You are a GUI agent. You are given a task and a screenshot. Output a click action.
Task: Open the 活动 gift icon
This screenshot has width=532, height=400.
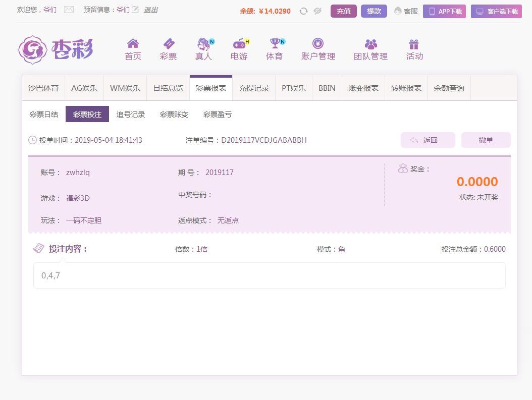(414, 44)
